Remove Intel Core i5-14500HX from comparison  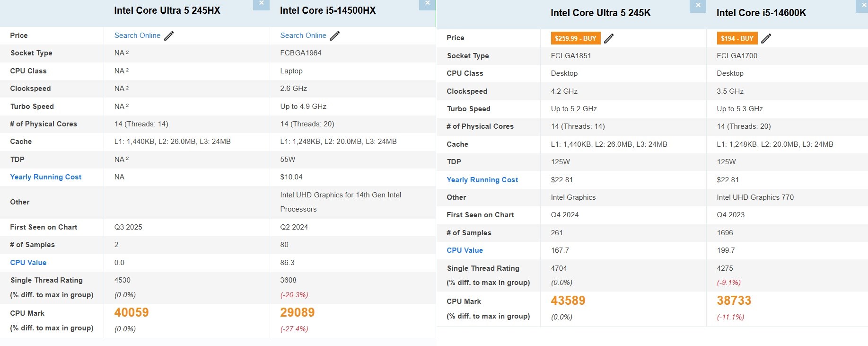427,4
